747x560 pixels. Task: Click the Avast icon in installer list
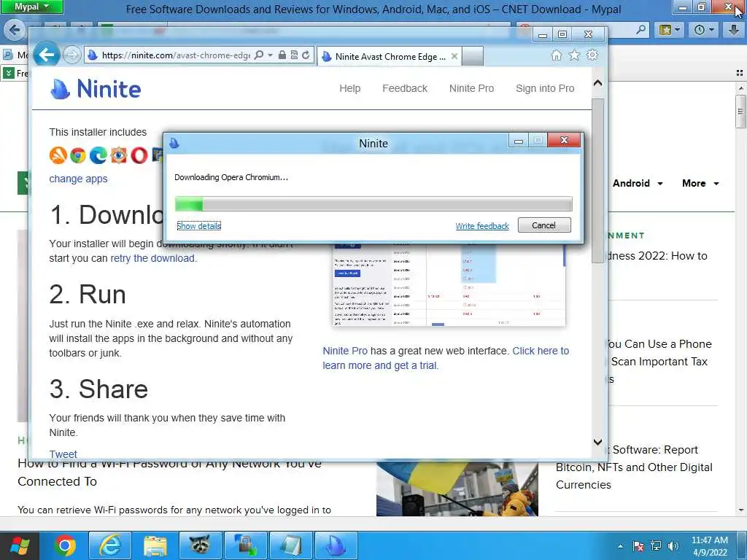point(58,155)
